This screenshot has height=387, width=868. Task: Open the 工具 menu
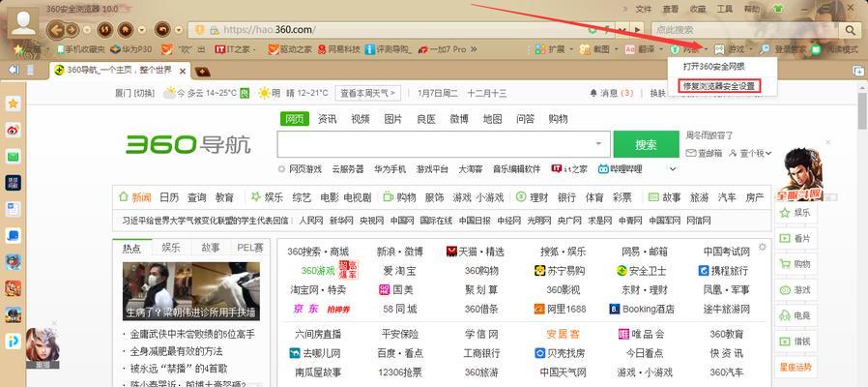725,9
